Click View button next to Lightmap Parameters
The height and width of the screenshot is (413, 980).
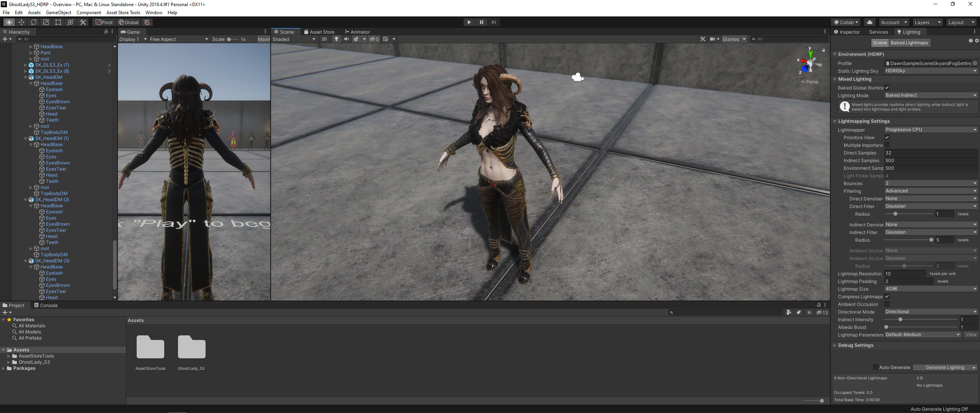[971, 335]
